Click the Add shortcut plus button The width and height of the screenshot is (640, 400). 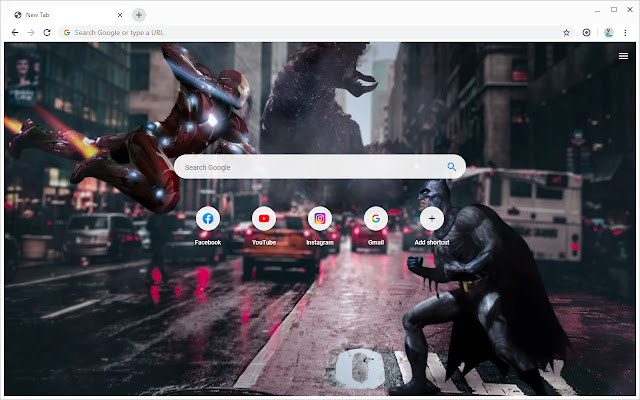tap(431, 219)
